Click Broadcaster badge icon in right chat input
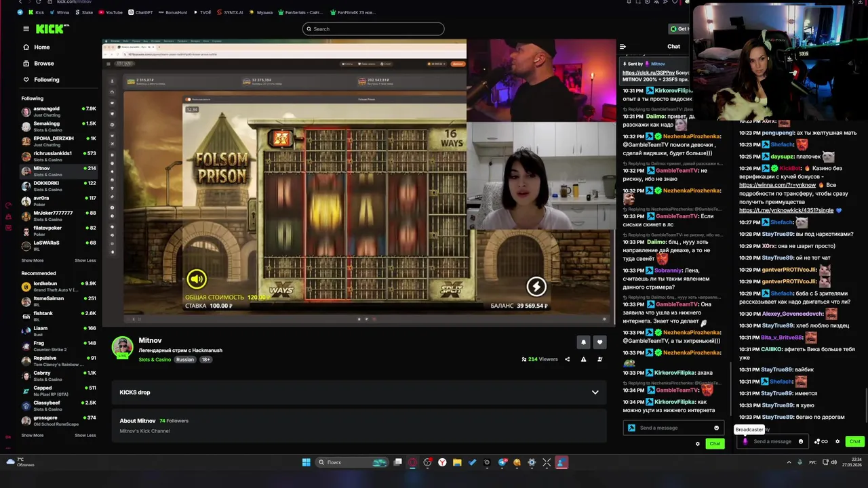This screenshot has width=868, height=488. 745,441
